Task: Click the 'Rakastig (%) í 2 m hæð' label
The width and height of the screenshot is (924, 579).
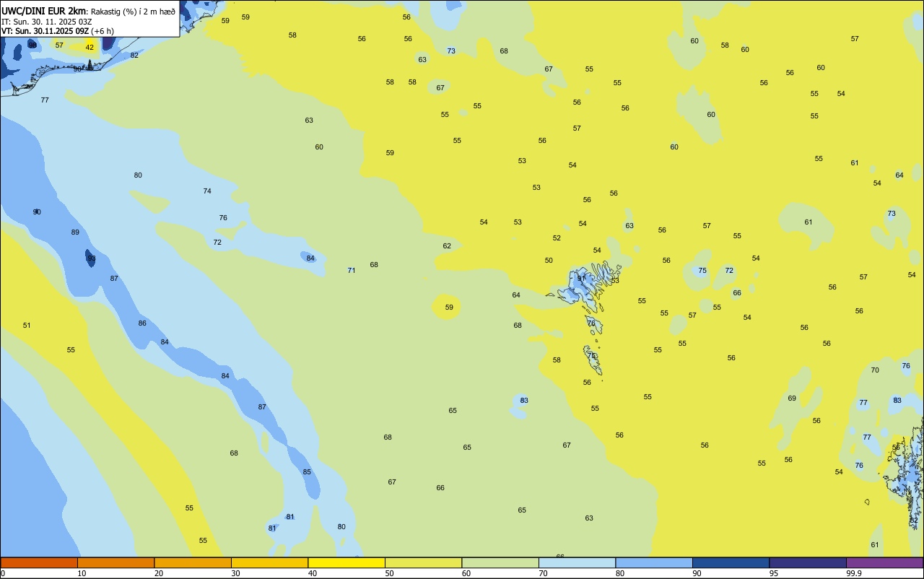Action: coord(133,11)
